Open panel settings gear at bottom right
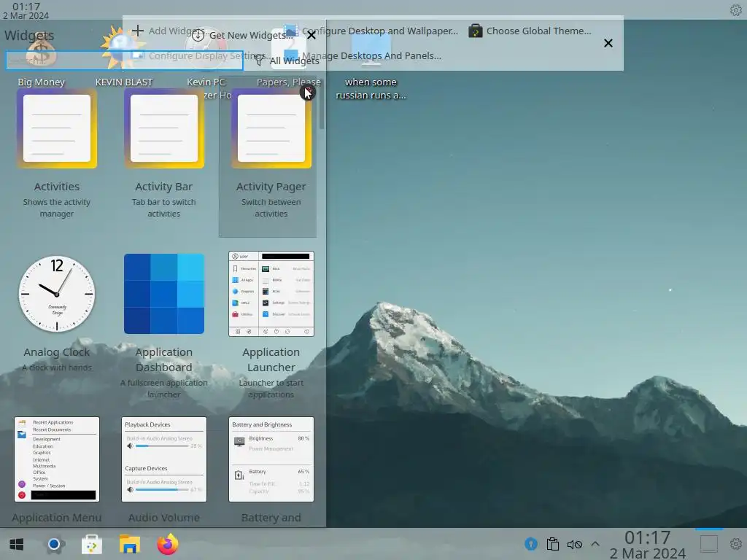The height and width of the screenshot is (560, 747). coord(736,544)
